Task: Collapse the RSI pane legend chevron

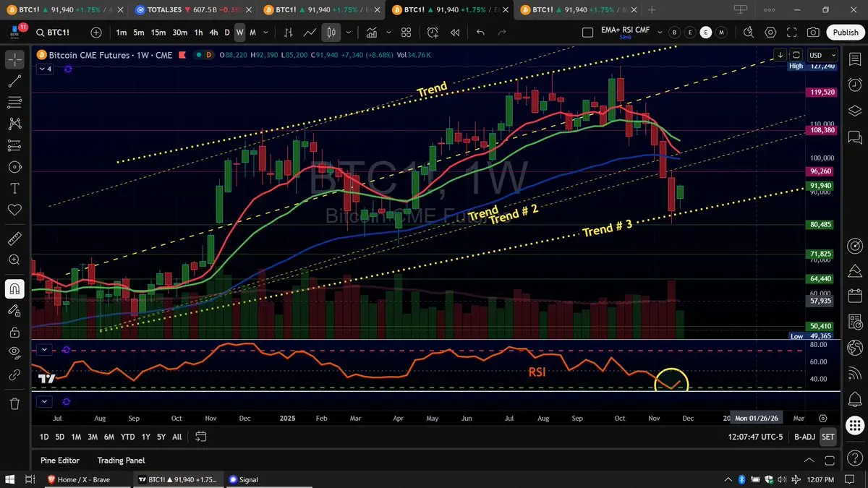Action: coord(46,350)
